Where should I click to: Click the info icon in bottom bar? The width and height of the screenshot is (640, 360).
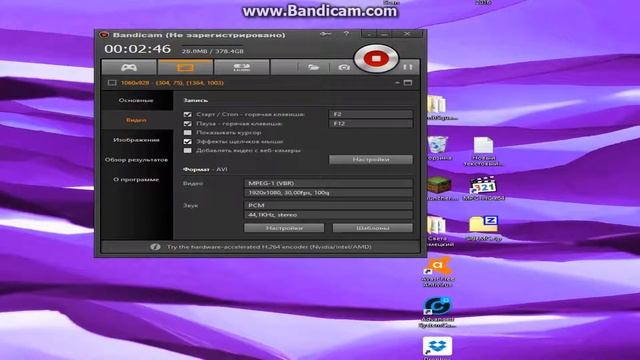click(155, 247)
